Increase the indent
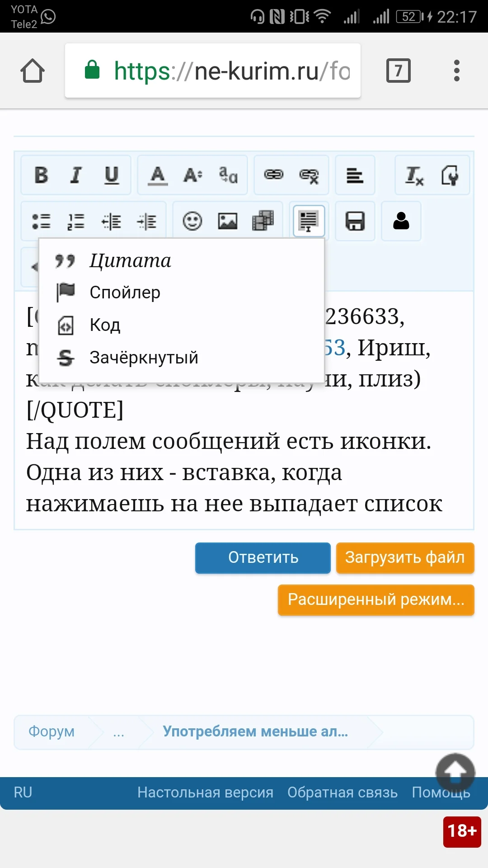 (x=146, y=222)
